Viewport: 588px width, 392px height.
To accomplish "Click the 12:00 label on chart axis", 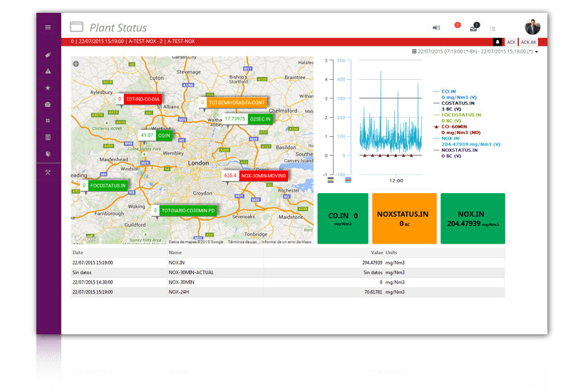I will point(396,181).
